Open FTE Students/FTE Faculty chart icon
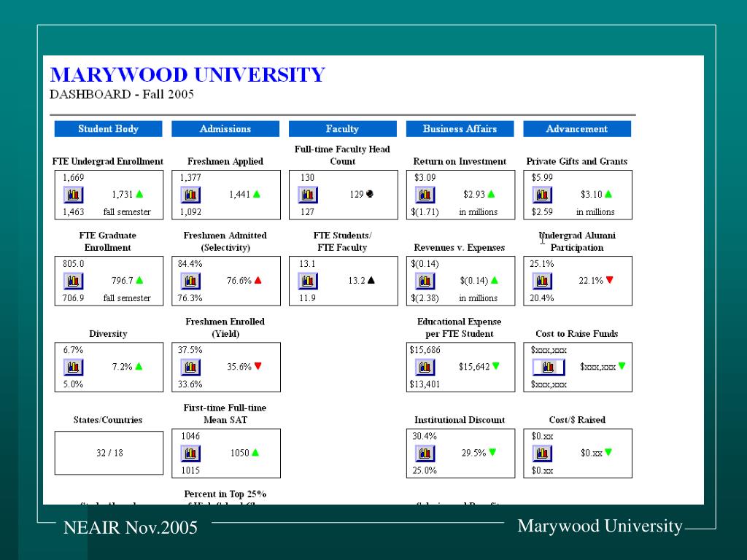Screen dimensions: 747x560 click(x=308, y=281)
